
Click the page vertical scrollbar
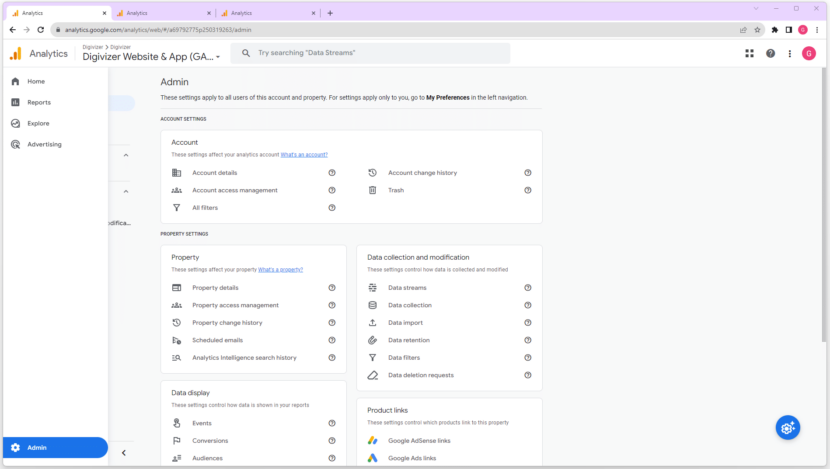coord(824,204)
